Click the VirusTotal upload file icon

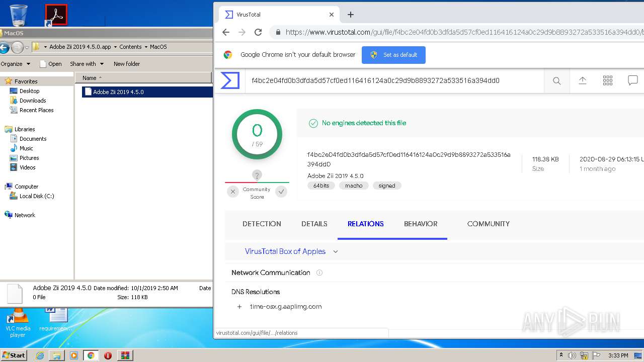click(583, 80)
